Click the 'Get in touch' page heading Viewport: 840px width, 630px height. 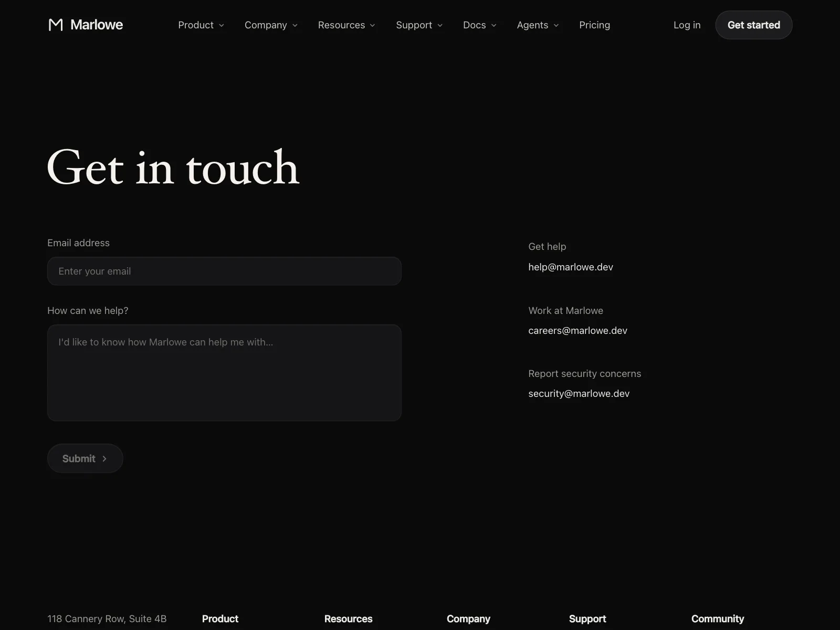click(x=173, y=167)
